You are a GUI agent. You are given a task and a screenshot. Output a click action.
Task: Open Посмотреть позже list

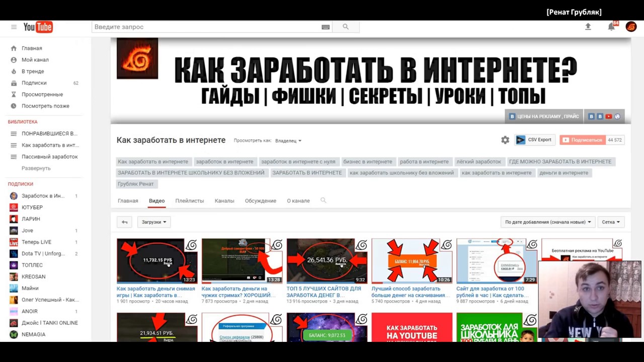(45, 106)
